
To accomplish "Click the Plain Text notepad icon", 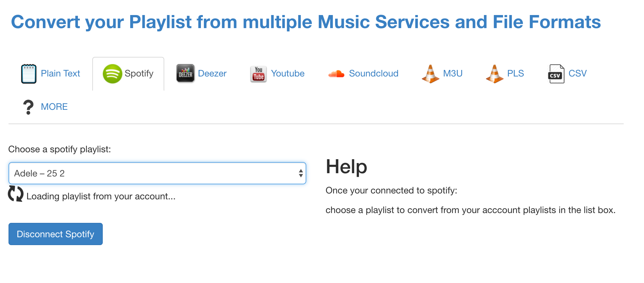I will point(29,74).
